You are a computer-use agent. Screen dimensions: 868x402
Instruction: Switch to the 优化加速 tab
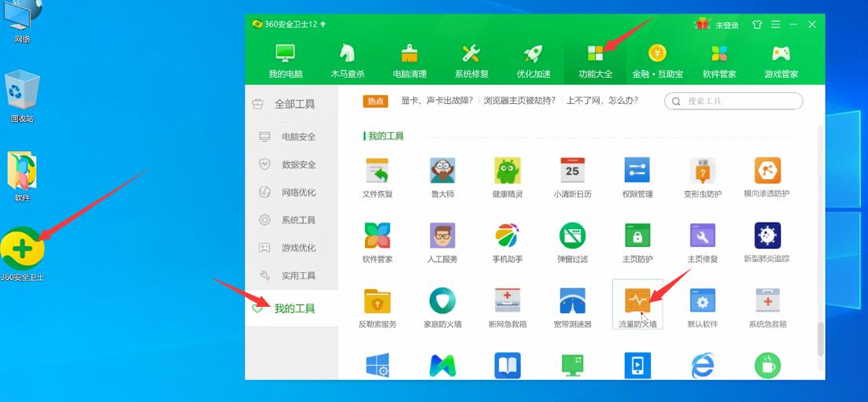pyautogui.click(x=534, y=61)
